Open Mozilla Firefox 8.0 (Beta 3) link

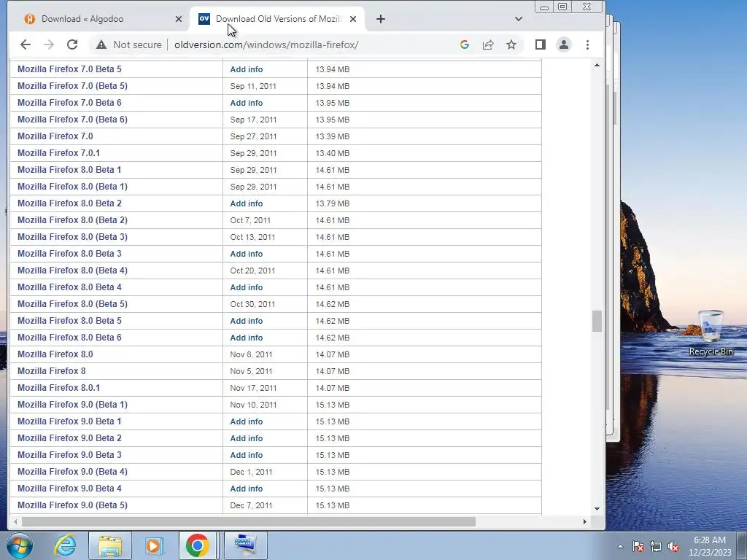[x=72, y=237]
